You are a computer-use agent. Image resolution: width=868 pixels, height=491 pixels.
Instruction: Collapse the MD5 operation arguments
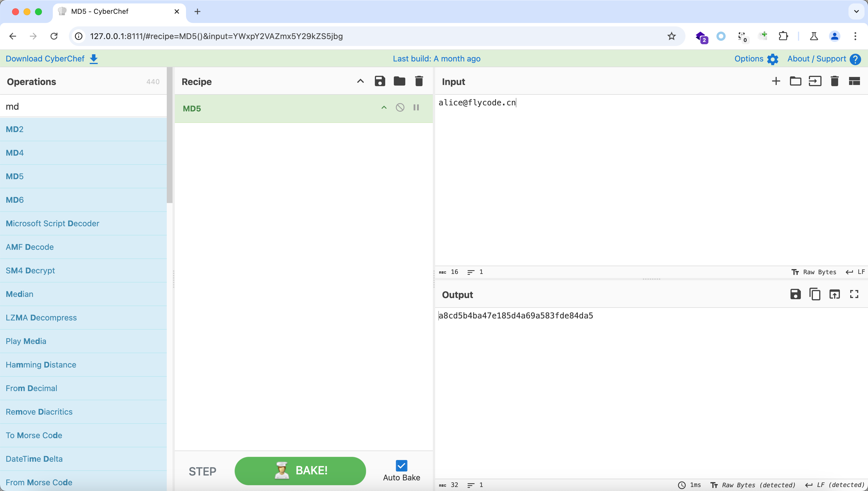pos(383,108)
